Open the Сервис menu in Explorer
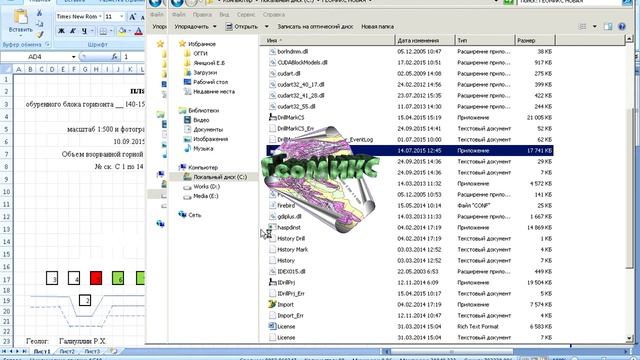Screen dimensions: 640x360 tap(246, 14)
